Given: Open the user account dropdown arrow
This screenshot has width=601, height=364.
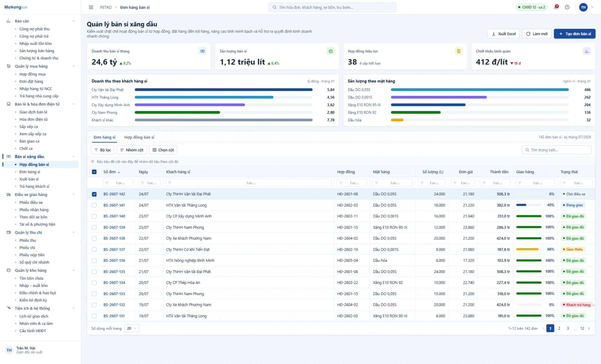Looking at the screenshot, I should pyautogui.click(x=592, y=7).
